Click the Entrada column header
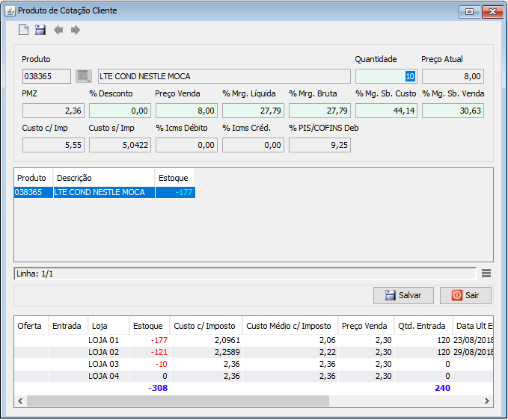 click(x=68, y=326)
